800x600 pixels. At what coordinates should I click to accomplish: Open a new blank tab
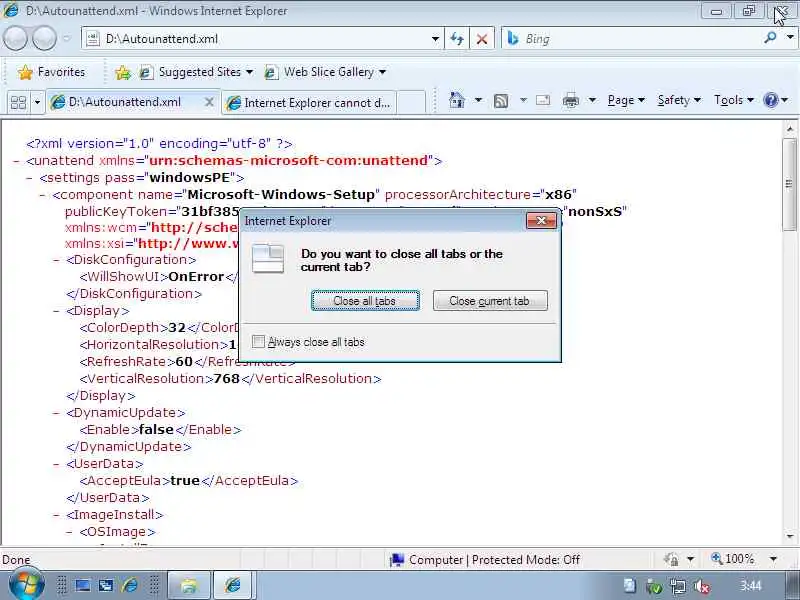[x=411, y=103]
